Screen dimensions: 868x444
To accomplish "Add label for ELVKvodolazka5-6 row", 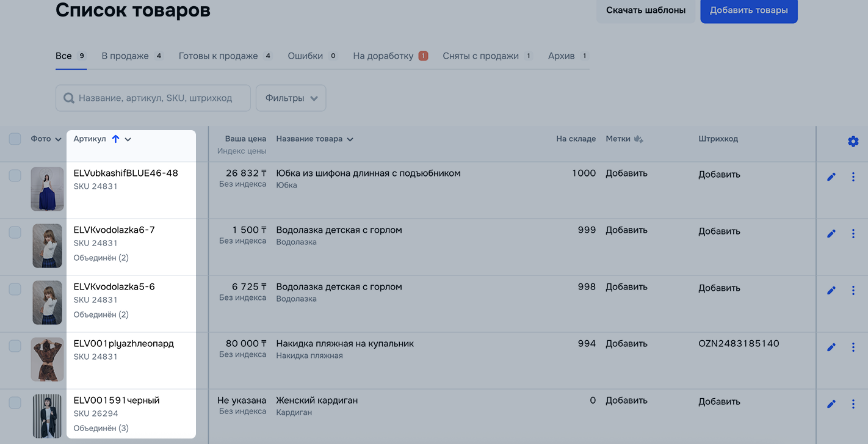I will [626, 287].
